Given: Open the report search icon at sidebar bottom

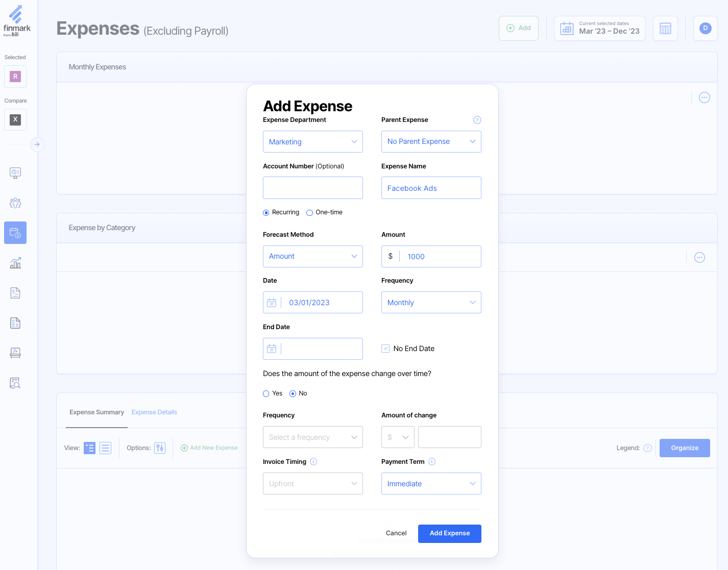Looking at the screenshot, I should tap(15, 383).
